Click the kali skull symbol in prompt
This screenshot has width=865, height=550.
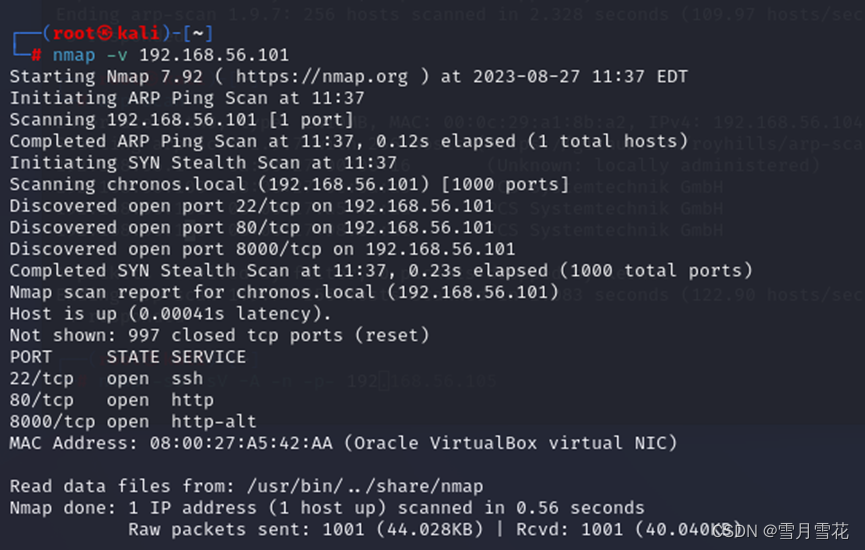(105, 34)
